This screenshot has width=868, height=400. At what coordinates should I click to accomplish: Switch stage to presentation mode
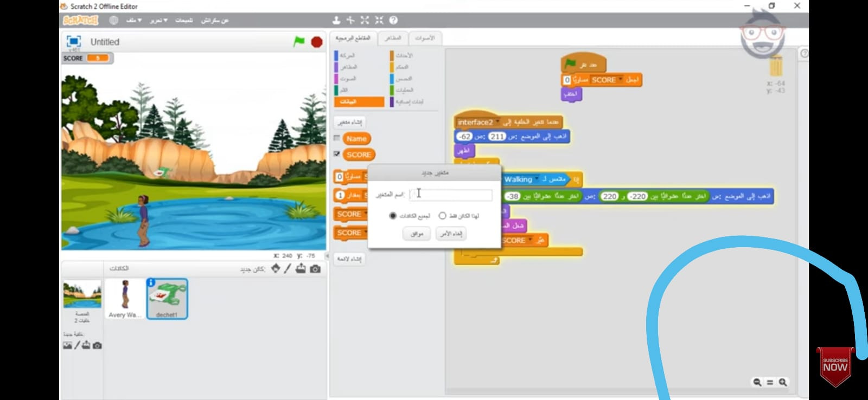[x=74, y=42]
